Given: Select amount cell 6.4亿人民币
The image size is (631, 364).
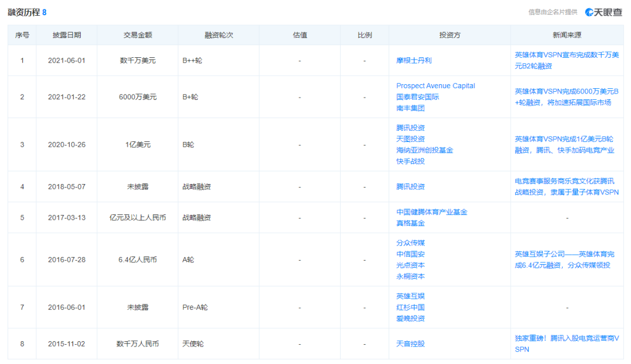Looking at the screenshot, I should point(138,260).
